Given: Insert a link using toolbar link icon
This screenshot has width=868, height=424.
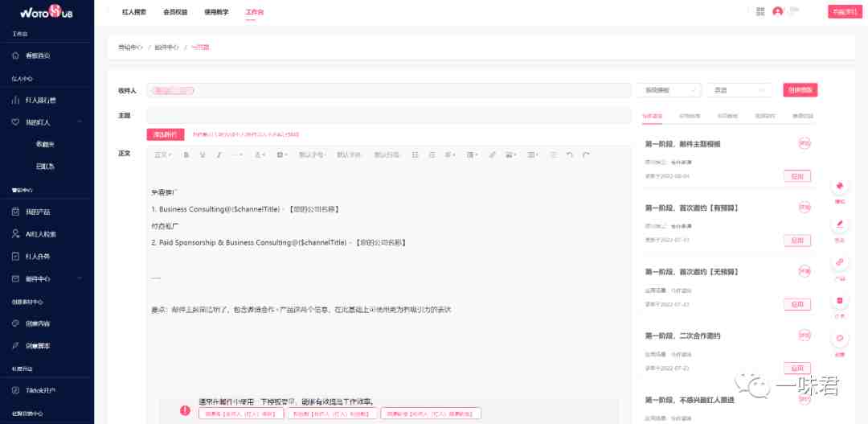Looking at the screenshot, I should pyautogui.click(x=492, y=155).
